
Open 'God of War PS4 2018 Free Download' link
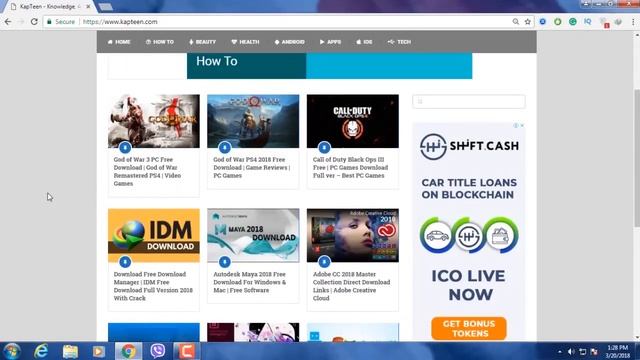click(x=251, y=167)
